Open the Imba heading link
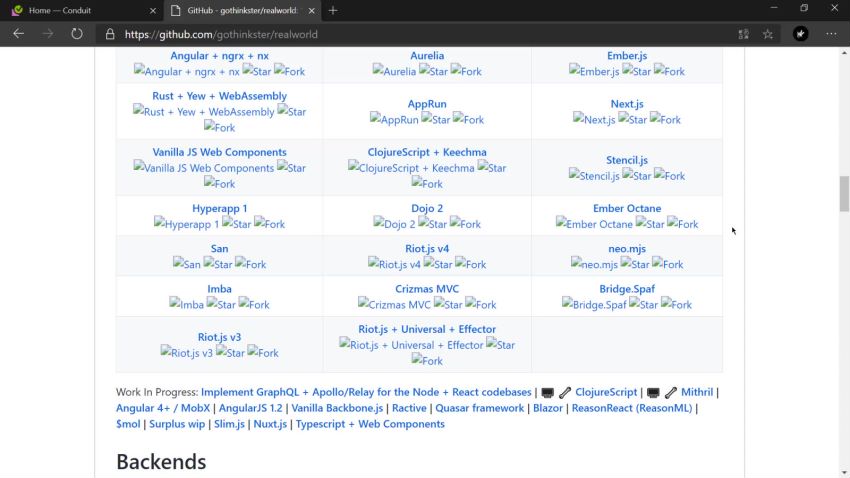Screen dimensions: 850x478 pos(219,288)
